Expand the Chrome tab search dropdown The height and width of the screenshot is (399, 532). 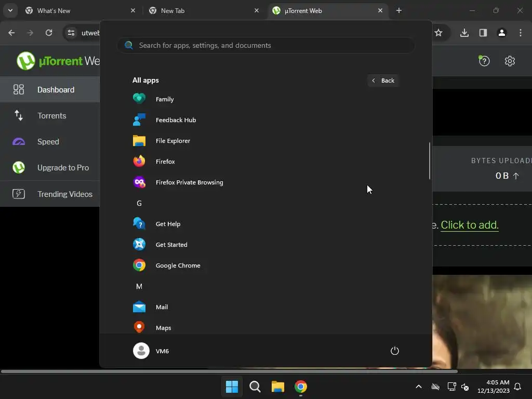click(10, 10)
